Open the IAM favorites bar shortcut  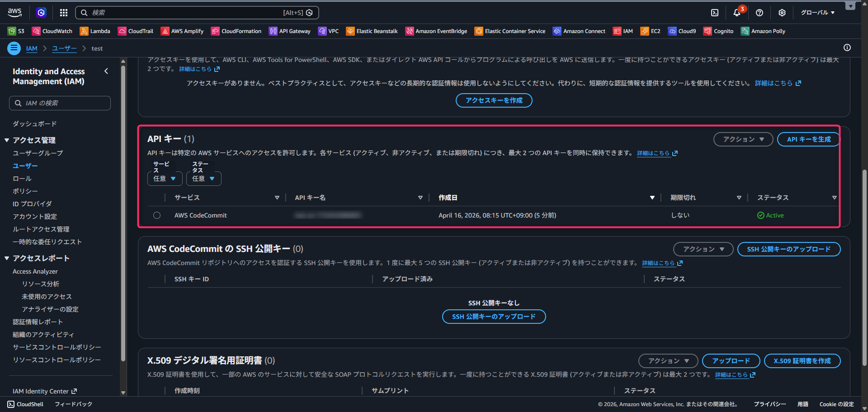tap(623, 31)
